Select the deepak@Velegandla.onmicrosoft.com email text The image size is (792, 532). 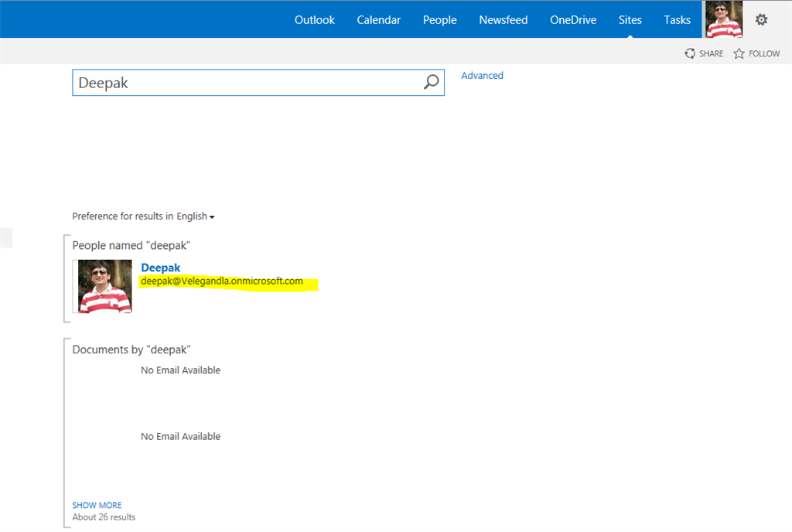pyautogui.click(x=222, y=281)
